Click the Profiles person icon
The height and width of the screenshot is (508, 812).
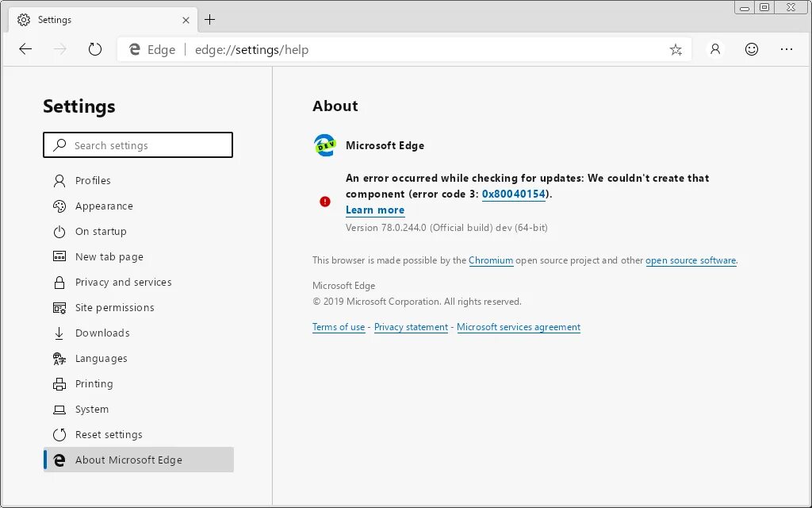coord(59,180)
